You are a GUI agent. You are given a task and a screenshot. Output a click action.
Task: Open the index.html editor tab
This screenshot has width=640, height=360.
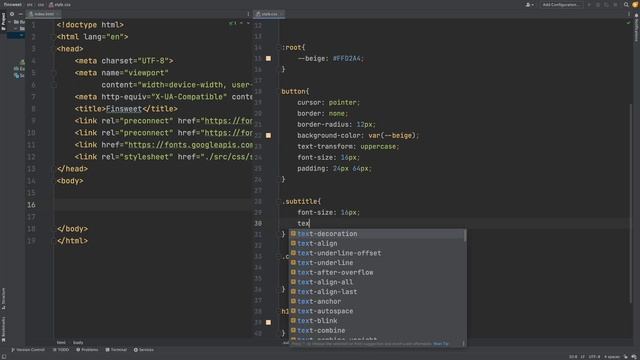point(43,14)
